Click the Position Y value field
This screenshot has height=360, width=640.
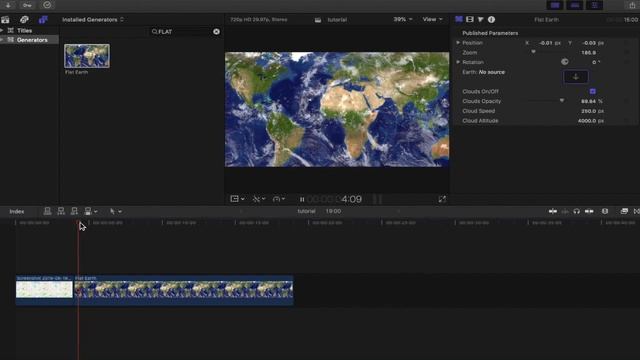(x=592, y=43)
